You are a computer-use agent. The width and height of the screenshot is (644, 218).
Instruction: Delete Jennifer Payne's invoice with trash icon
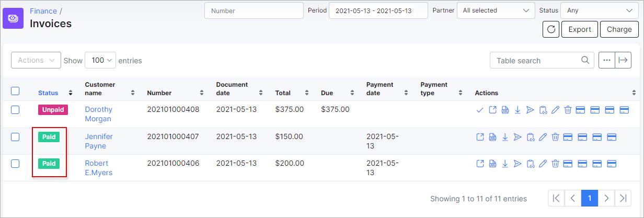click(x=555, y=137)
